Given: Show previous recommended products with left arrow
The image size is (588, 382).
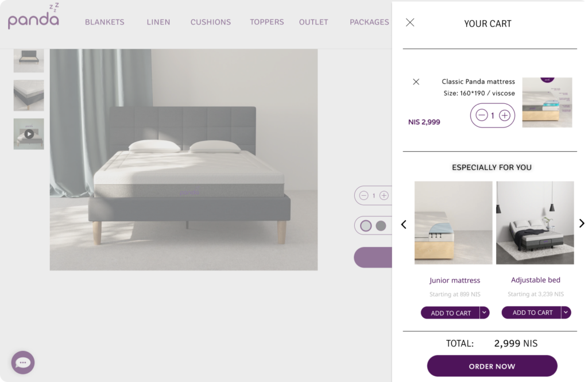Looking at the screenshot, I should [404, 225].
